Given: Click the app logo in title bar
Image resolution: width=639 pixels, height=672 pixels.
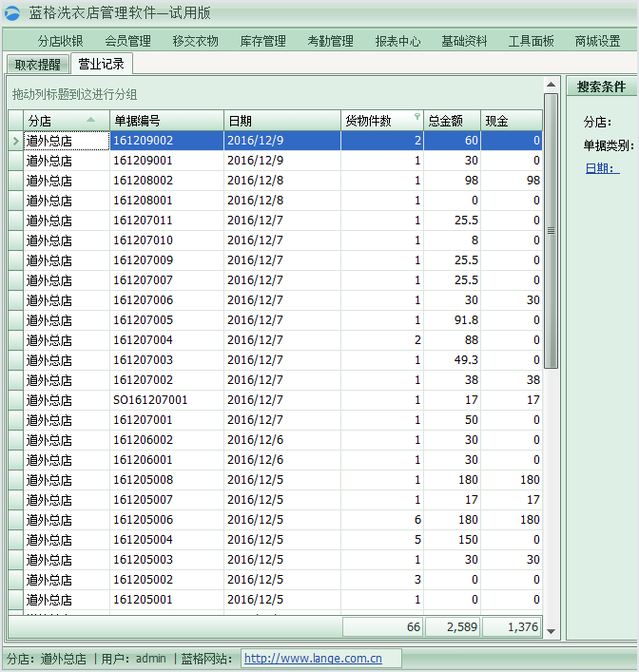Looking at the screenshot, I should 12,13.
